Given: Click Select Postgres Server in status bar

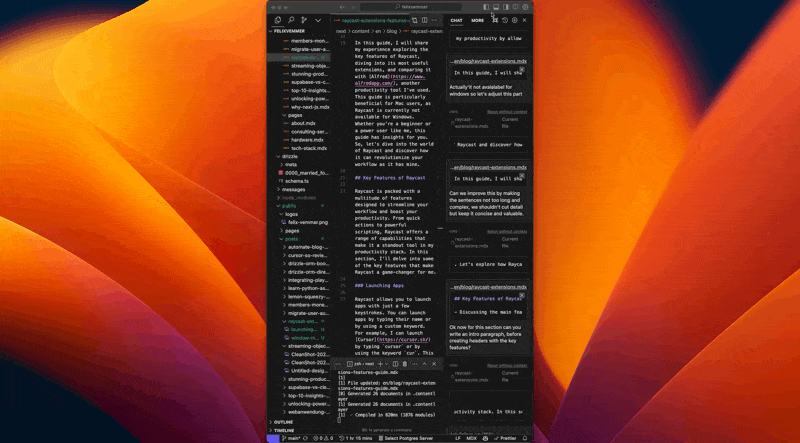Looking at the screenshot, I should tap(410, 438).
